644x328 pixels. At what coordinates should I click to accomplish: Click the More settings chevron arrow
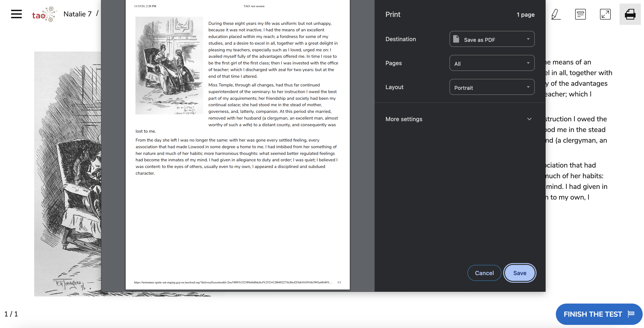(529, 119)
